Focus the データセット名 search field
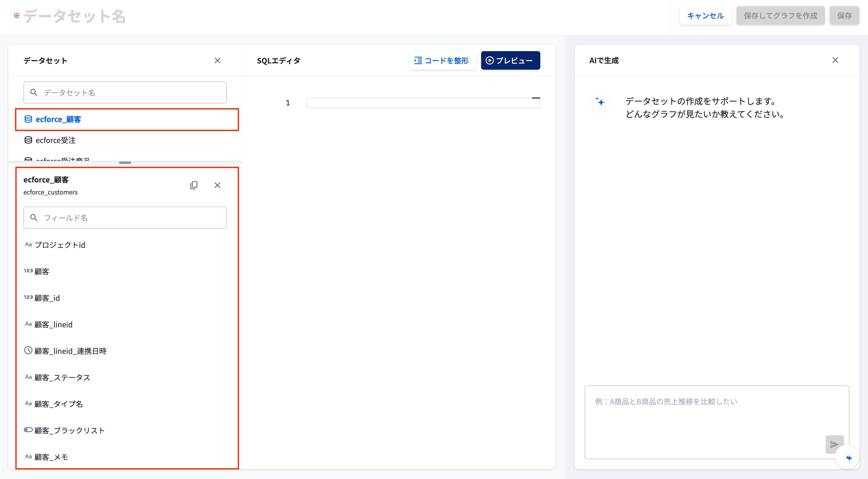Viewport: 868px width, 479px height. click(x=125, y=92)
